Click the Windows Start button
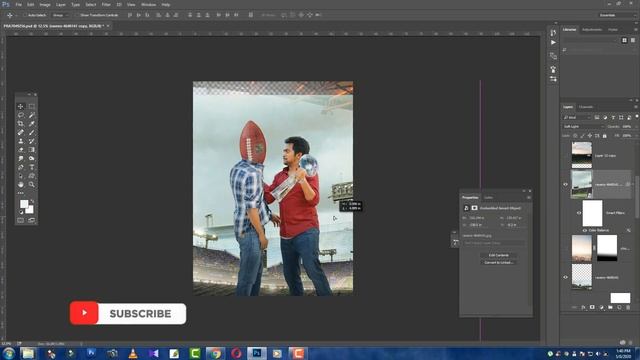The width and height of the screenshot is (640, 360). (x=8, y=353)
